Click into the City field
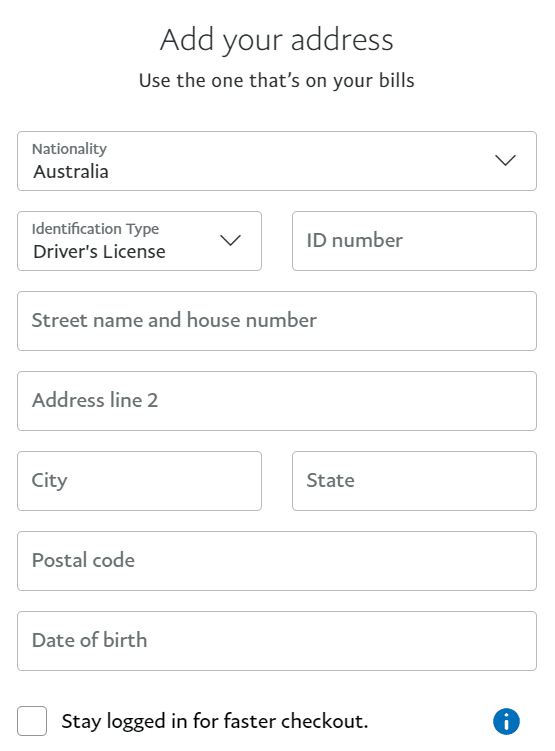Image resolution: width=555 pixels, height=751 pixels. pyautogui.click(x=139, y=481)
